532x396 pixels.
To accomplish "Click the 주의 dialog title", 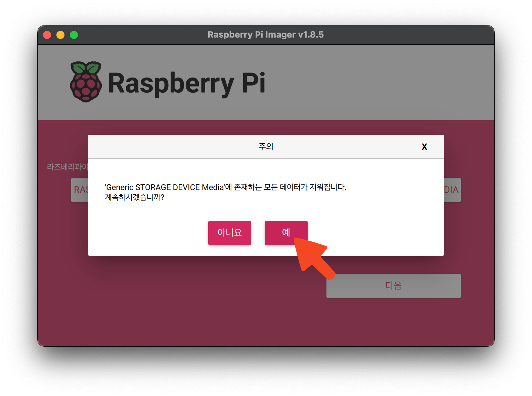I will (266, 147).
